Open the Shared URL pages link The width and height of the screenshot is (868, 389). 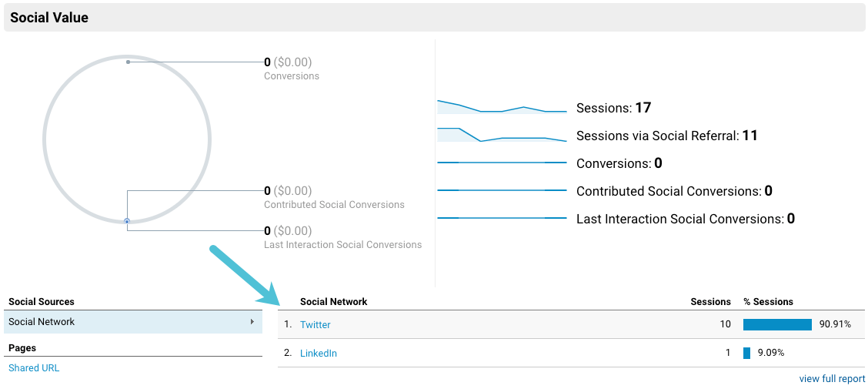pos(34,367)
